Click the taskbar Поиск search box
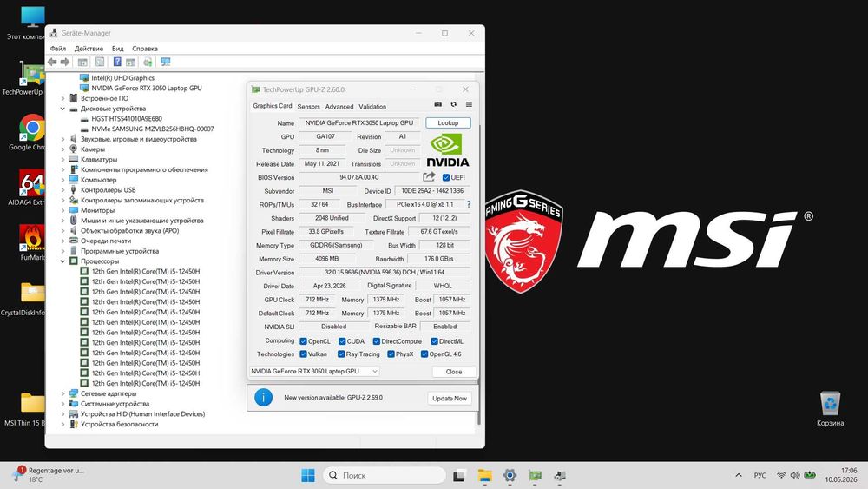Image resolution: width=868 pixels, height=489 pixels. point(385,475)
